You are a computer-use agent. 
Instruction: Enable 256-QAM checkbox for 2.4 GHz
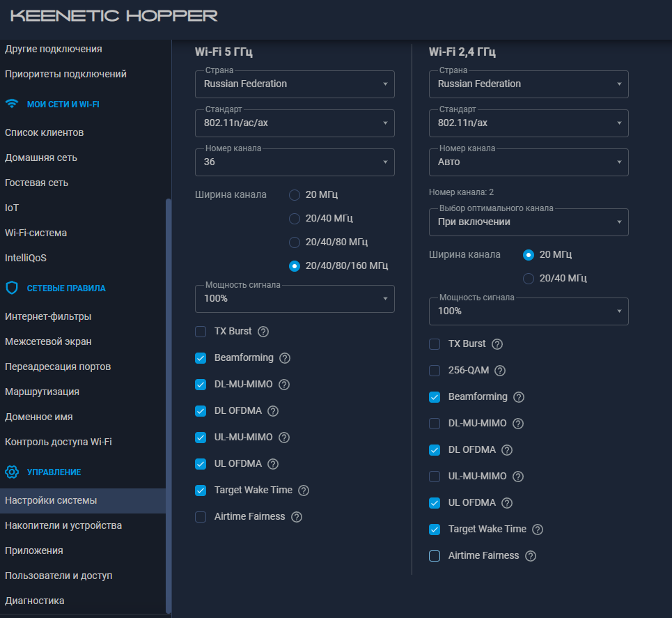[435, 371]
